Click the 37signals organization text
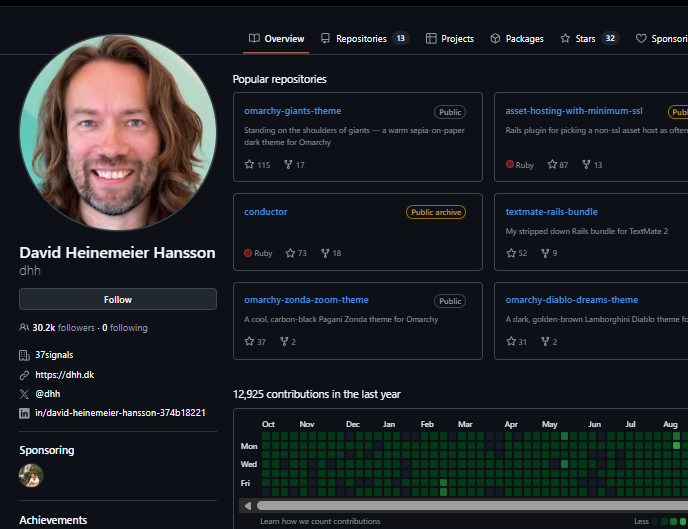The image size is (688, 529). pyautogui.click(x=54, y=355)
